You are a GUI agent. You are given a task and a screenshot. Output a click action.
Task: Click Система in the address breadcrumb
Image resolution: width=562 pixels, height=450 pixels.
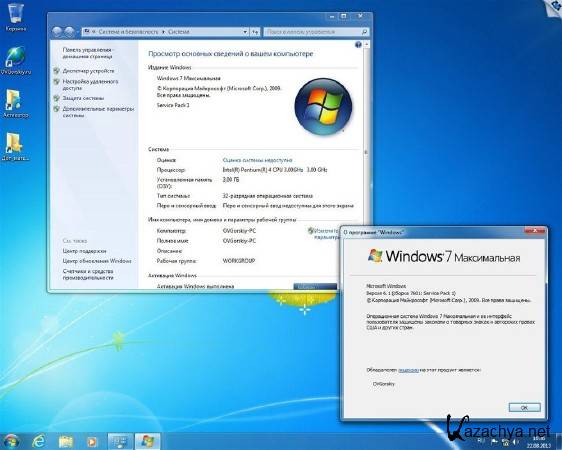pos(178,32)
